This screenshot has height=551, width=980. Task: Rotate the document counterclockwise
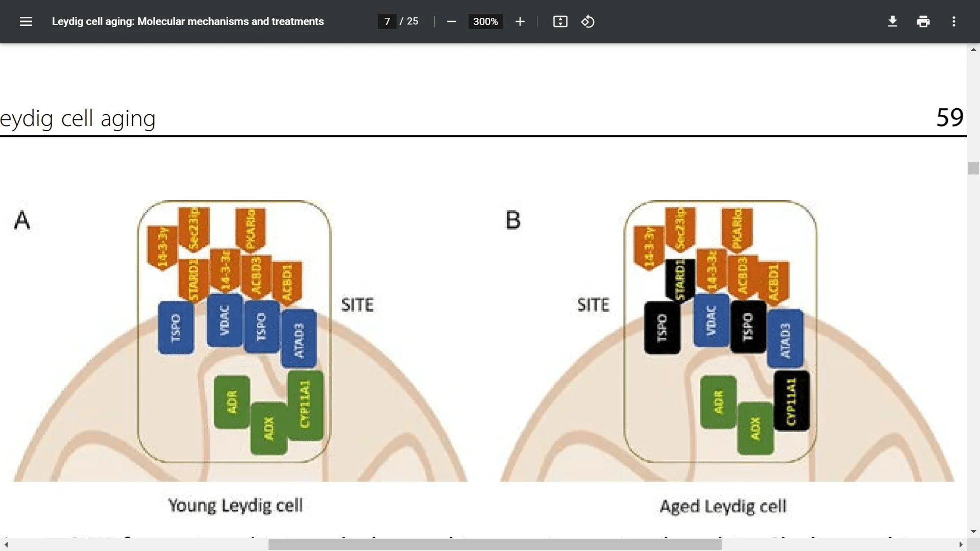(x=587, y=21)
